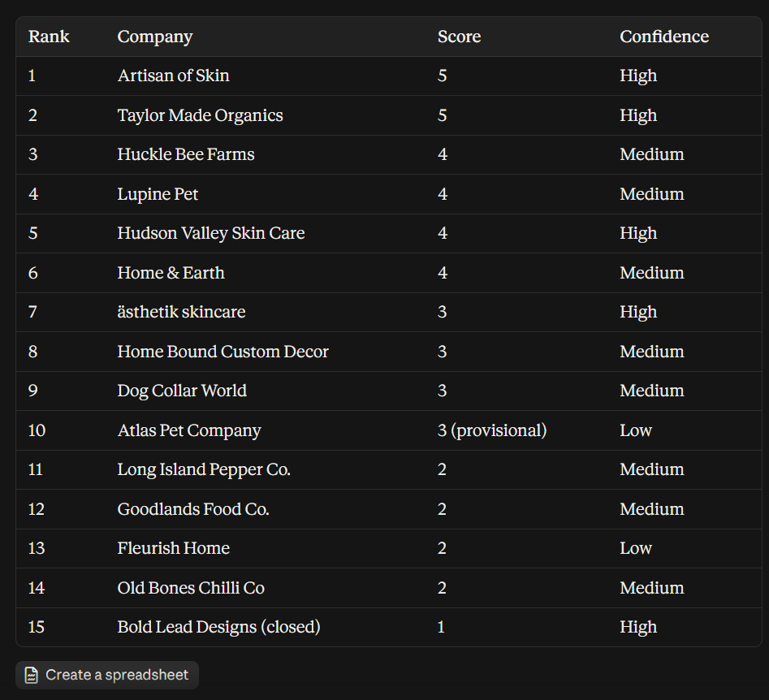Click rank number 15

37,627
